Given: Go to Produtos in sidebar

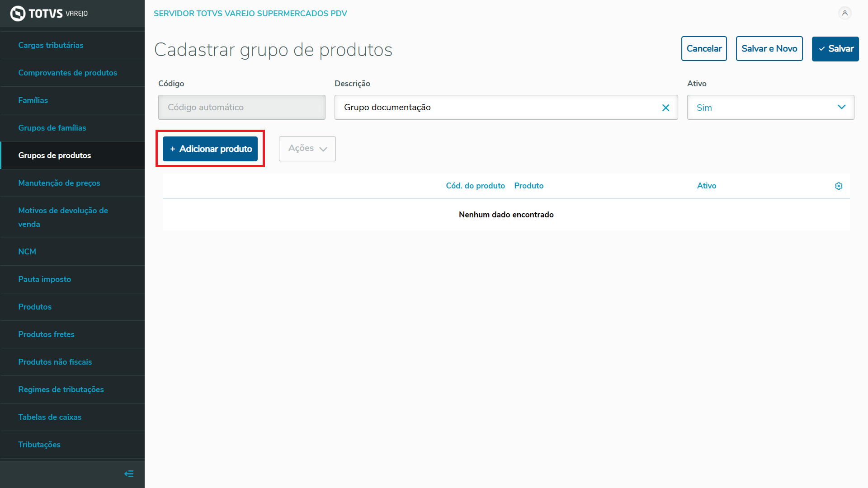Looking at the screenshot, I should pos(35,307).
